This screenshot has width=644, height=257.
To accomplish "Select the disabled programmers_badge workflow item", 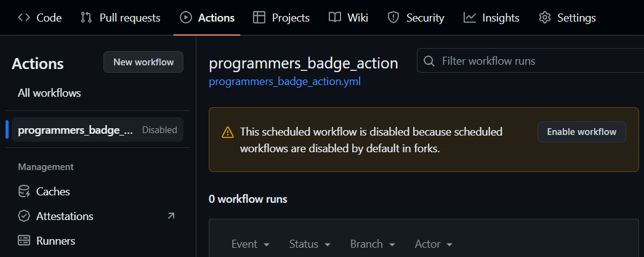I will 97,130.
